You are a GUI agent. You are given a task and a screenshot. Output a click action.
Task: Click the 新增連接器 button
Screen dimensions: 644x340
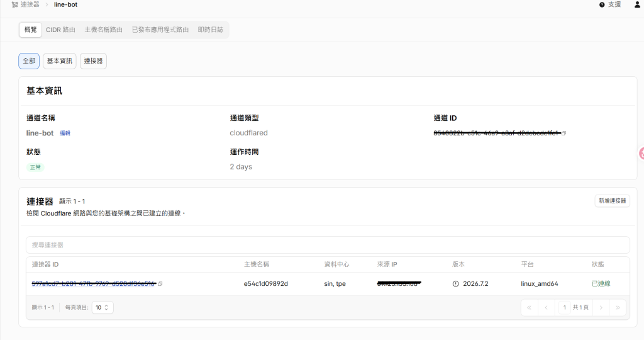[612, 201]
